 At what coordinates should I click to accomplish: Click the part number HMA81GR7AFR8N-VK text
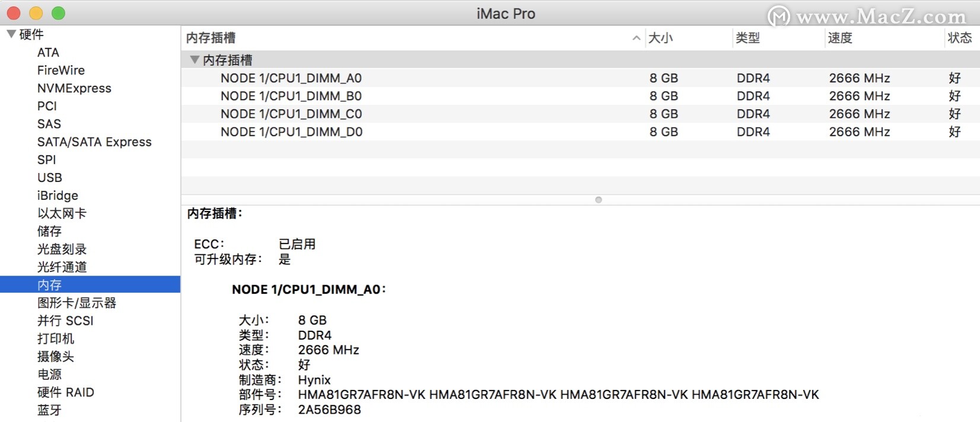click(x=558, y=395)
